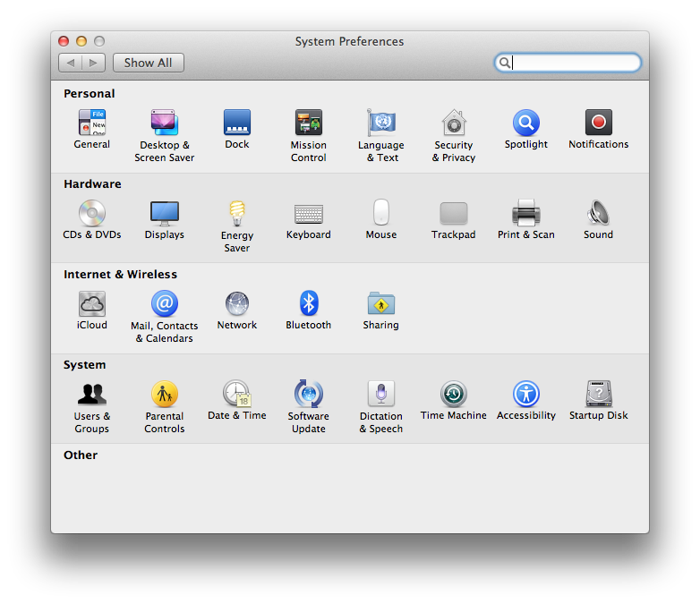Click the forward navigation arrow
The image size is (700, 604).
(94, 63)
